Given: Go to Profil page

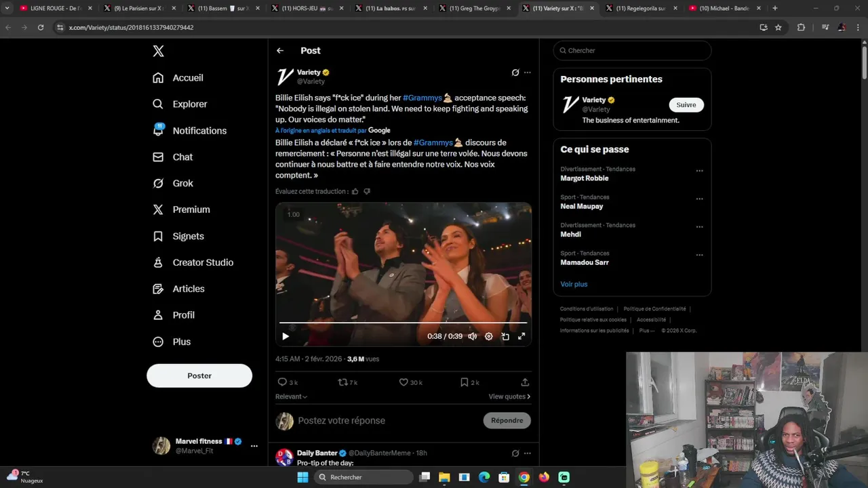Looking at the screenshot, I should (x=174, y=316).
